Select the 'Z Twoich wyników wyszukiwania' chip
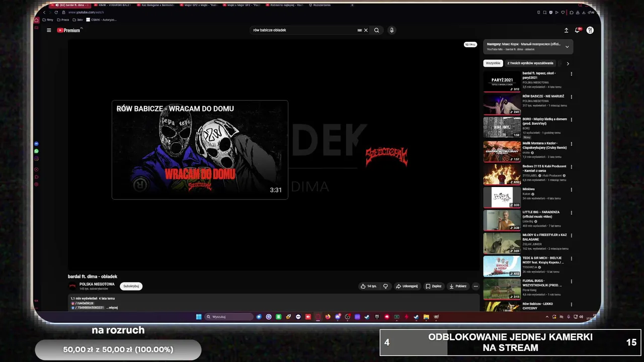The image size is (644, 362). coord(530,63)
